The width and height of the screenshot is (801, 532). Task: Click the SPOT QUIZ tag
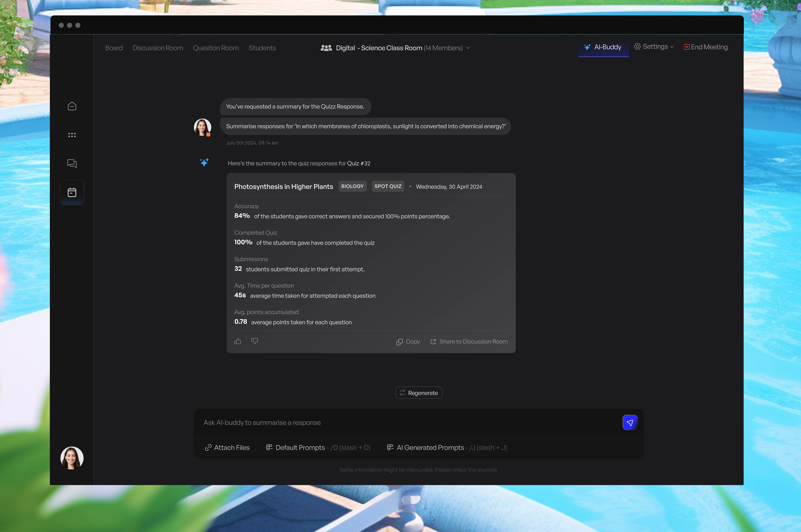click(x=388, y=186)
